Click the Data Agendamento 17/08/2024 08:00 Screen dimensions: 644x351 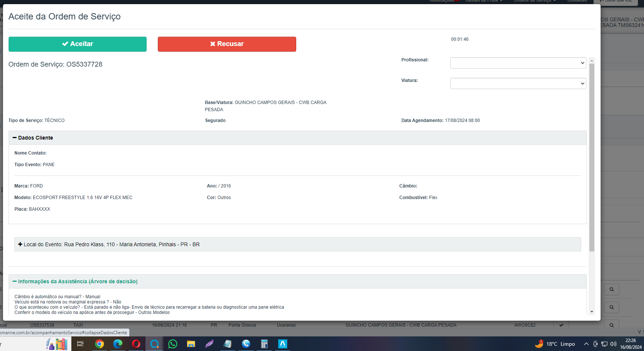click(x=441, y=120)
